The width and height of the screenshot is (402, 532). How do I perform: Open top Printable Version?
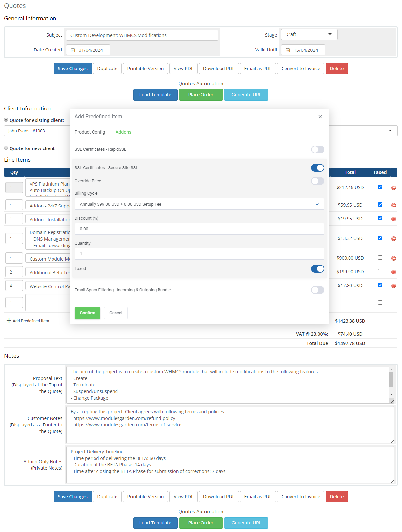click(145, 69)
